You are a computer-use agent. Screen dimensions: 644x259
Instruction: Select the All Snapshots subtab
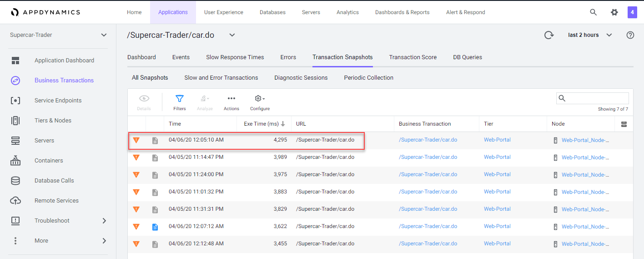150,78
